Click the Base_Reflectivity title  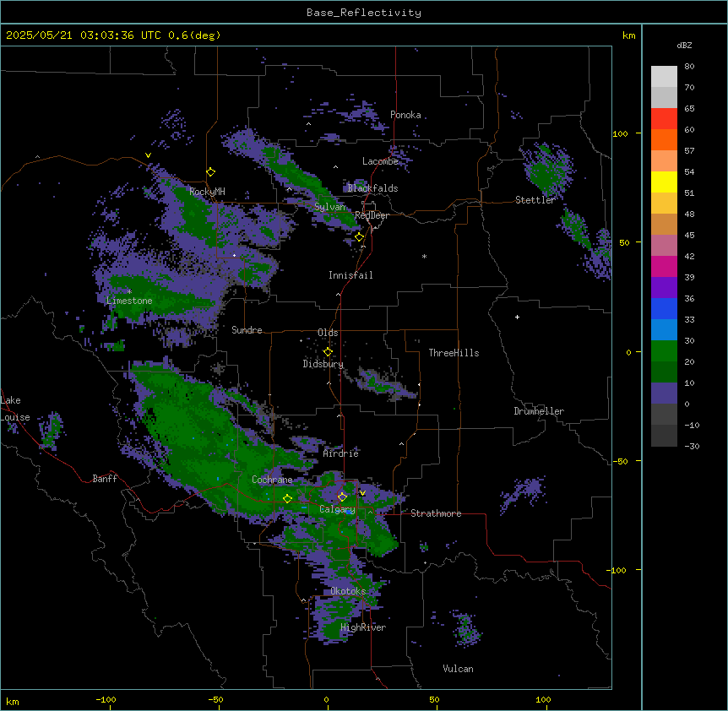364,13
